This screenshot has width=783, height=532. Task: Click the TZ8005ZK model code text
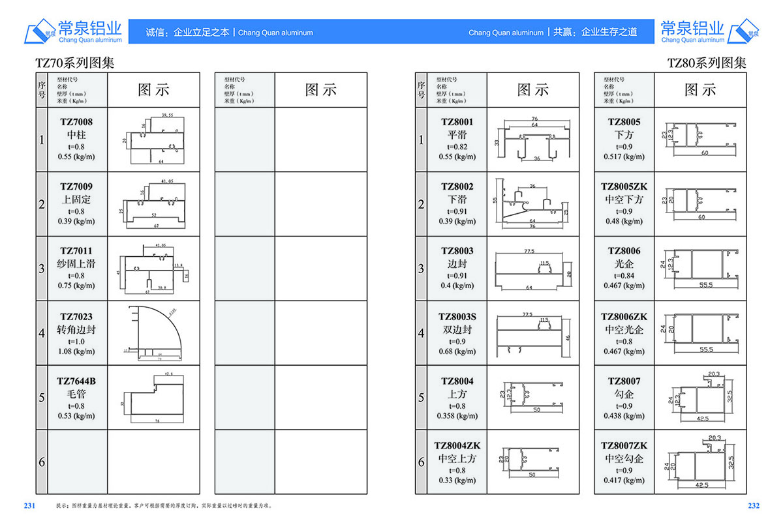coord(624,186)
